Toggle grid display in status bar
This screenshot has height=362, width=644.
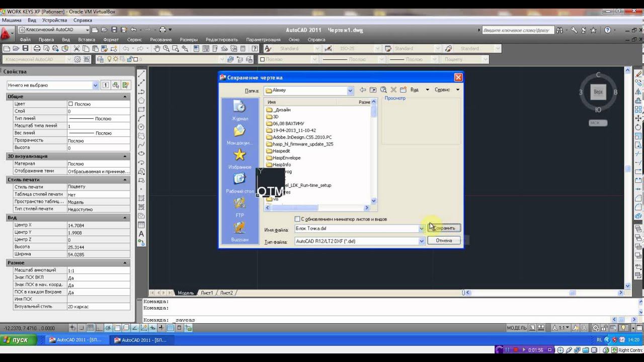tap(90, 328)
